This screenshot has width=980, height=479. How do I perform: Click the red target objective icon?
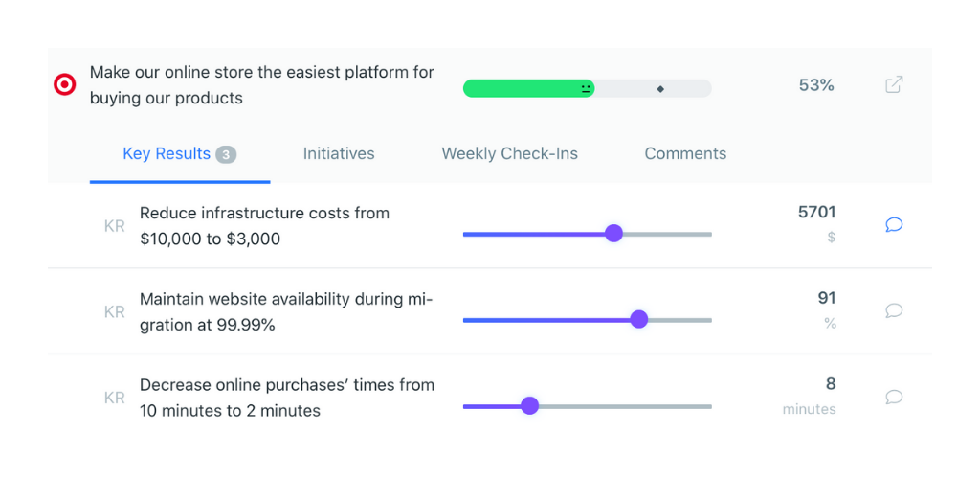pos(65,84)
